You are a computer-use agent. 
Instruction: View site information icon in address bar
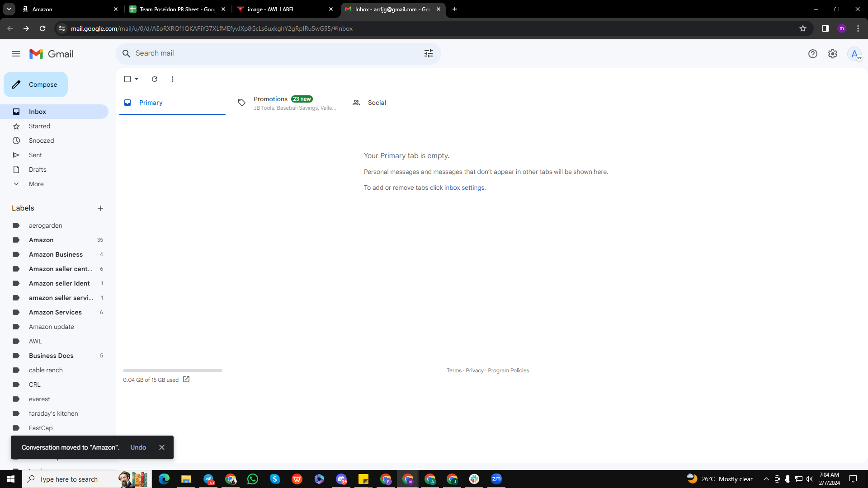62,28
